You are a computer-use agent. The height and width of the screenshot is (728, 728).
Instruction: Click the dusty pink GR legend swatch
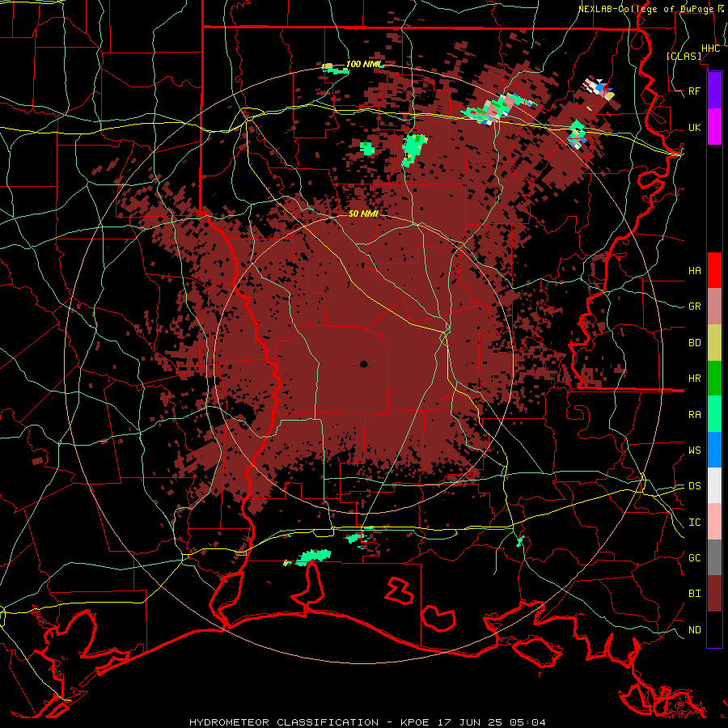point(714,307)
